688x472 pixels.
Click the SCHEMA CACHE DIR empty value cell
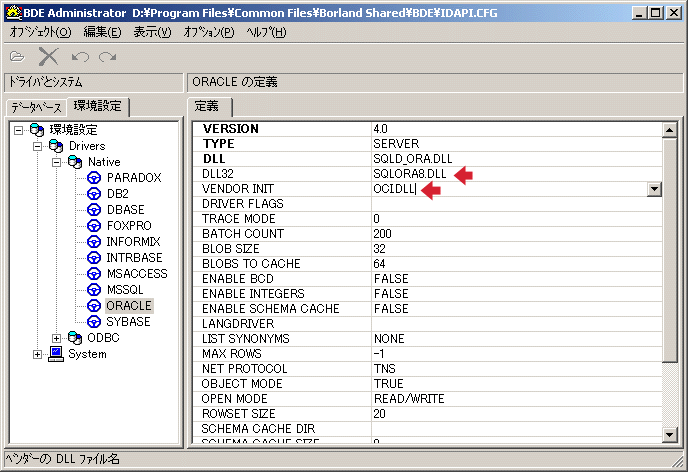point(516,429)
